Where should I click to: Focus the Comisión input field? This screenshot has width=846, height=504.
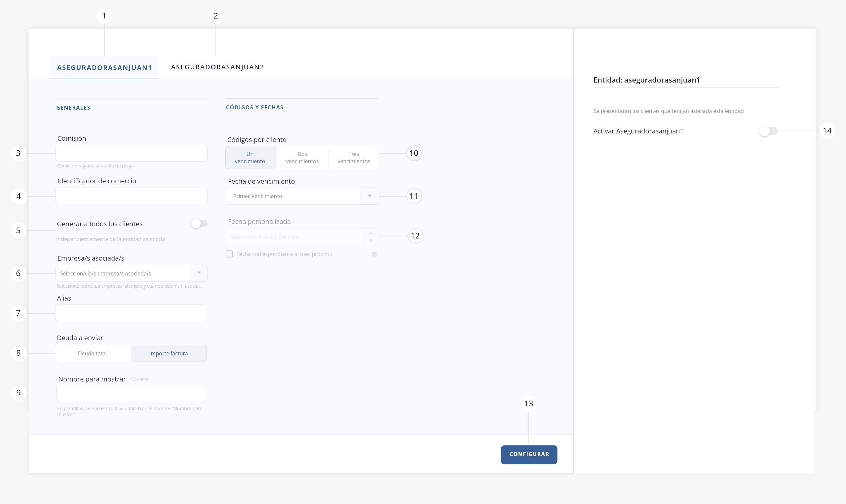132,154
